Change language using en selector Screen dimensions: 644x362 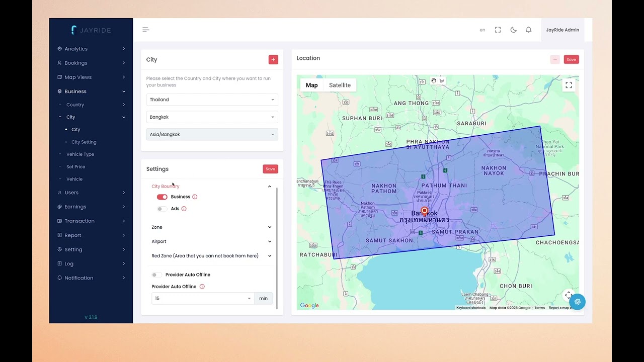tap(482, 30)
